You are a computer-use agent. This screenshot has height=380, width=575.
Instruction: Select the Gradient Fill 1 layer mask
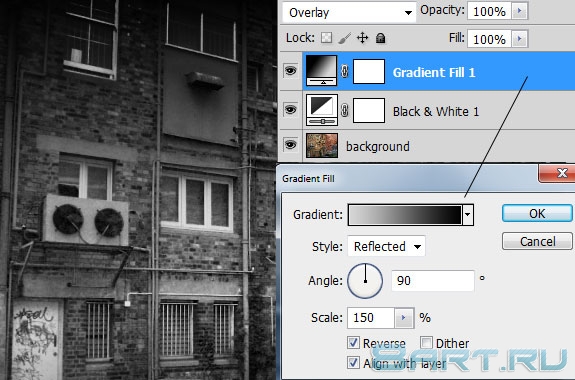pyautogui.click(x=369, y=71)
